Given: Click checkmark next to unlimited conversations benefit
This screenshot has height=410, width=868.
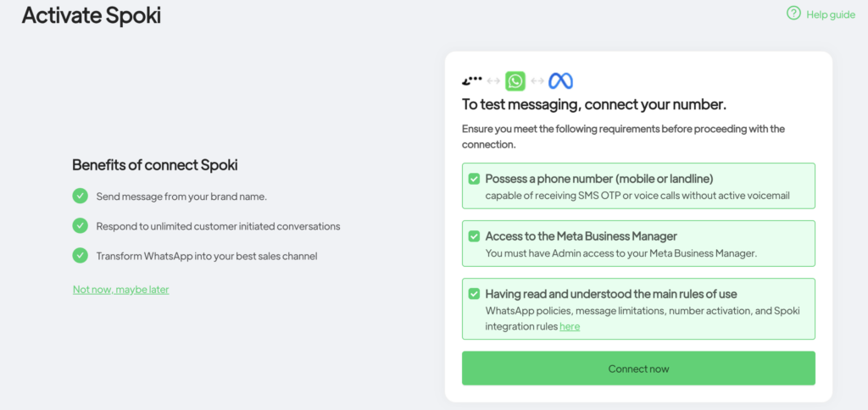Looking at the screenshot, I should (x=81, y=226).
